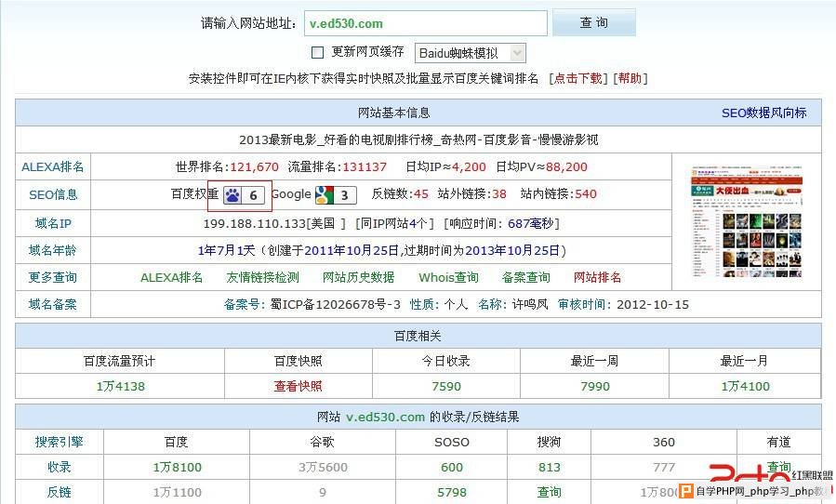Click the 查询 search button

pos(594,22)
